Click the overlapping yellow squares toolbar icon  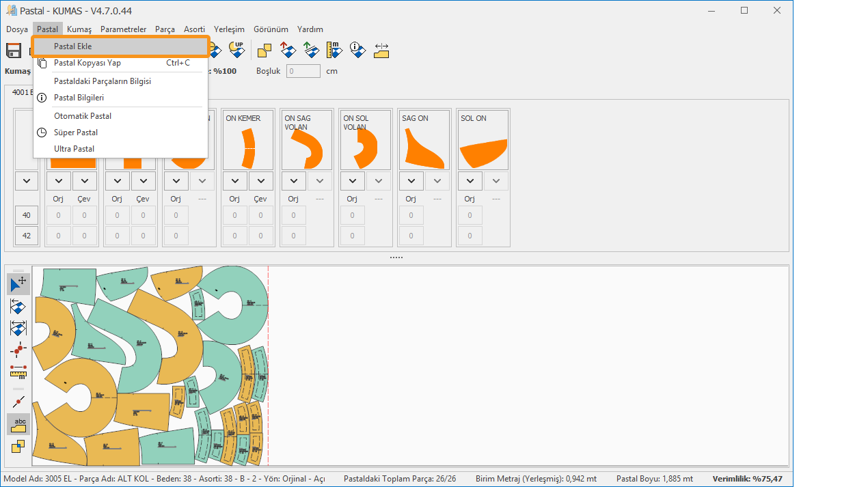[264, 50]
